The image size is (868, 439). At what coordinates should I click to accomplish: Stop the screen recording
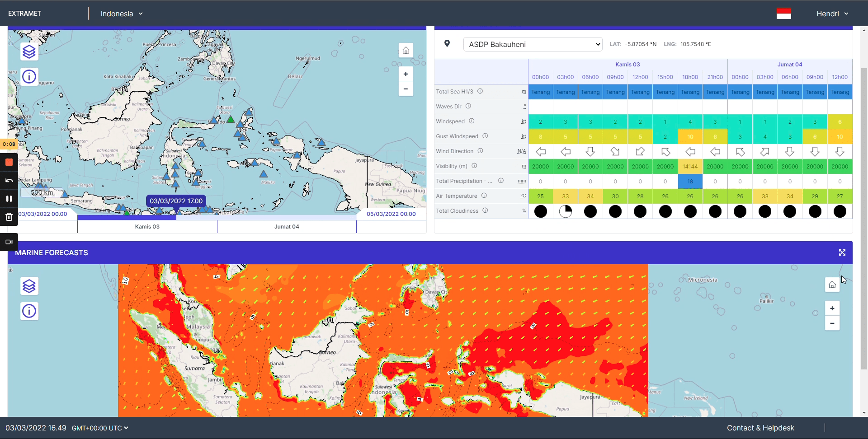(x=9, y=162)
